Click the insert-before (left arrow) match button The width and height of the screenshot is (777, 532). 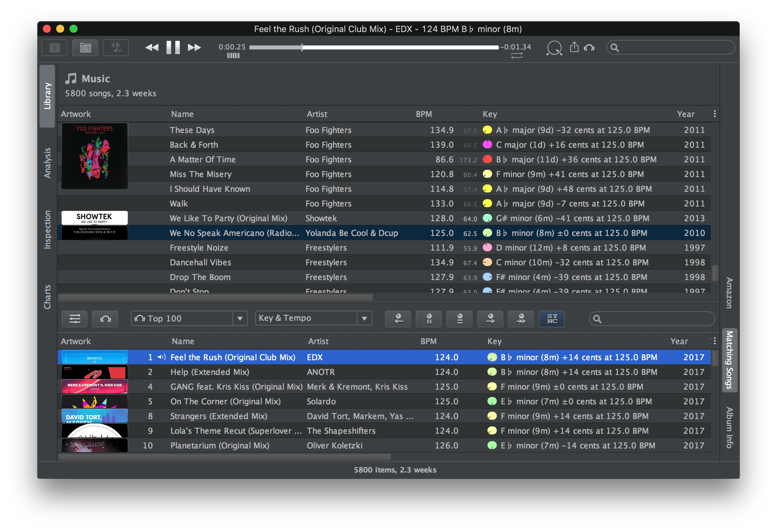(398, 319)
